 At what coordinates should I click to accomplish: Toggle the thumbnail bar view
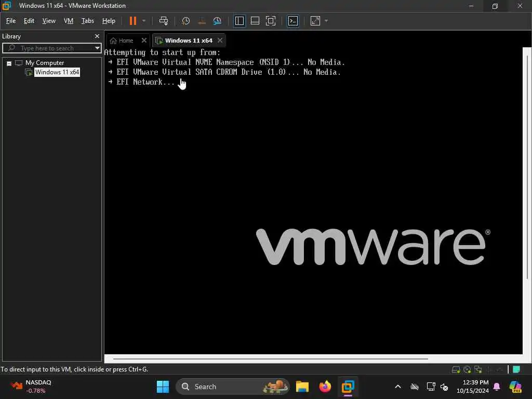[255, 21]
